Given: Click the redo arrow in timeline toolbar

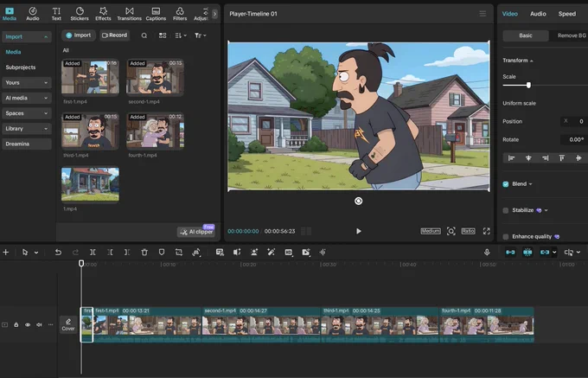Looking at the screenshot, I should (x=75, y=253).
